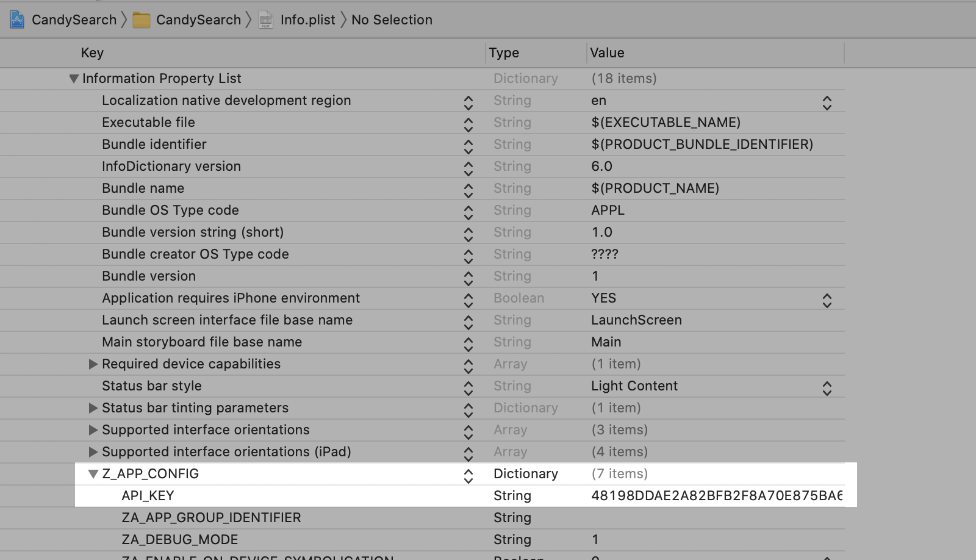Expand Supported interface orientations (iPad) row
This screenshot has width=976, height=560.
93,452
